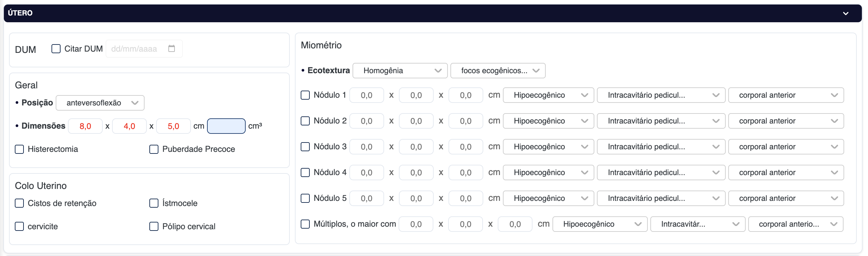The width and height of the screenshot is (868, 256).
Task: Enable the Citar DUM checkbox
Action: point(56,49)
